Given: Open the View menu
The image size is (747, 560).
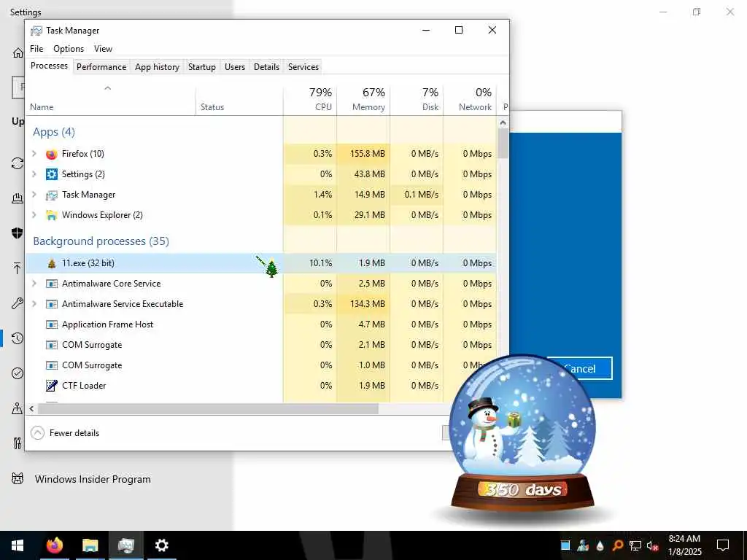Looking at the screenshot, I should [103, 49].
